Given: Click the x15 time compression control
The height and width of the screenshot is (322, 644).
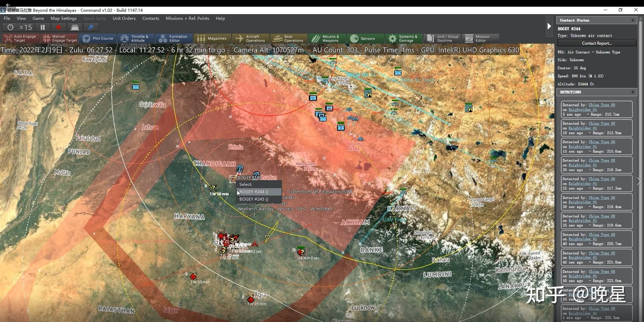Looking at the screenshot, I should pyautogui.click(x=25, y=28).
